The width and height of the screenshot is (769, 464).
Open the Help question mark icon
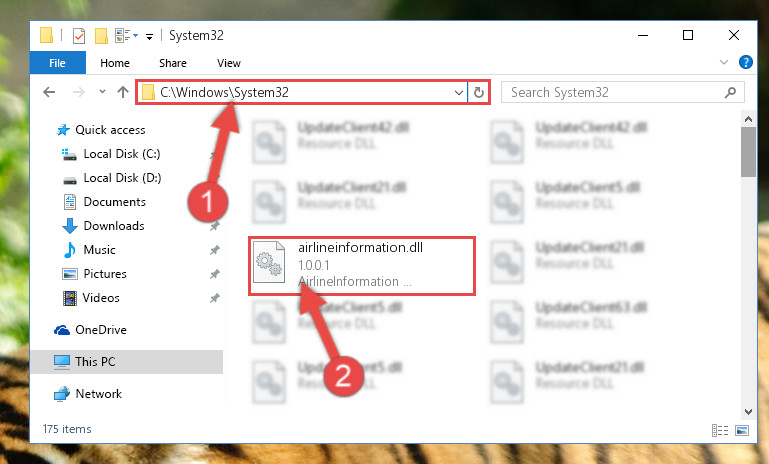[745, 62]
